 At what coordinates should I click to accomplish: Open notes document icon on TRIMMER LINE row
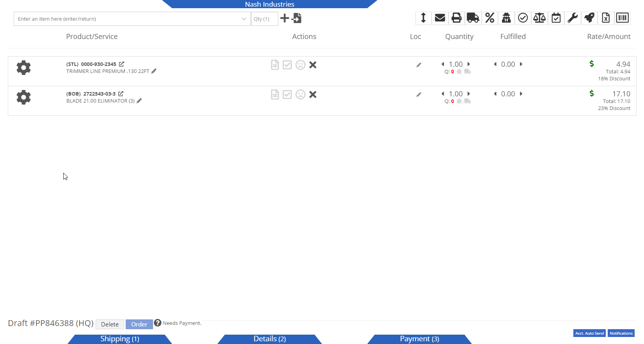pos(275,65)
